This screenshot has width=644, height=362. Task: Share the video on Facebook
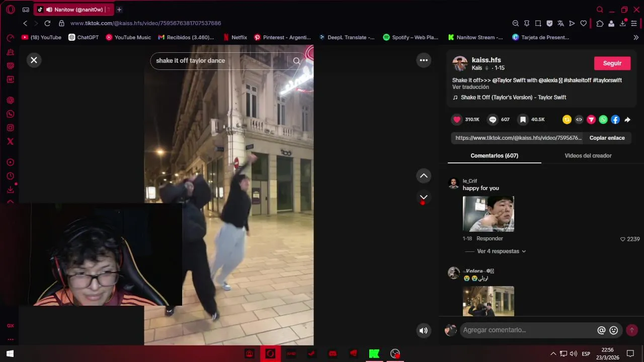(615, 120)
